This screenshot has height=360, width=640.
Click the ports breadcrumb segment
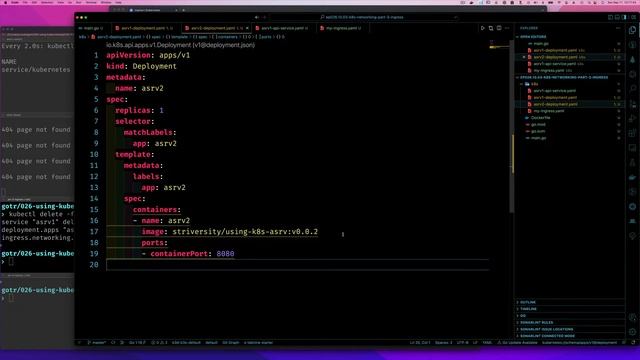pyautogui.click(x=263, y=37)
